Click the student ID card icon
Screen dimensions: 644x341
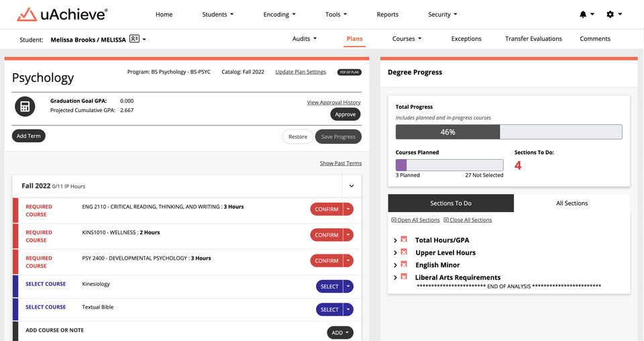[134, 39]
